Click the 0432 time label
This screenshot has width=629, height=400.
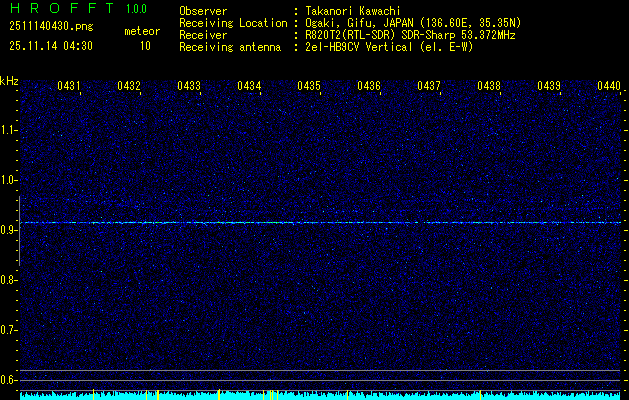[x=129, y=85]
